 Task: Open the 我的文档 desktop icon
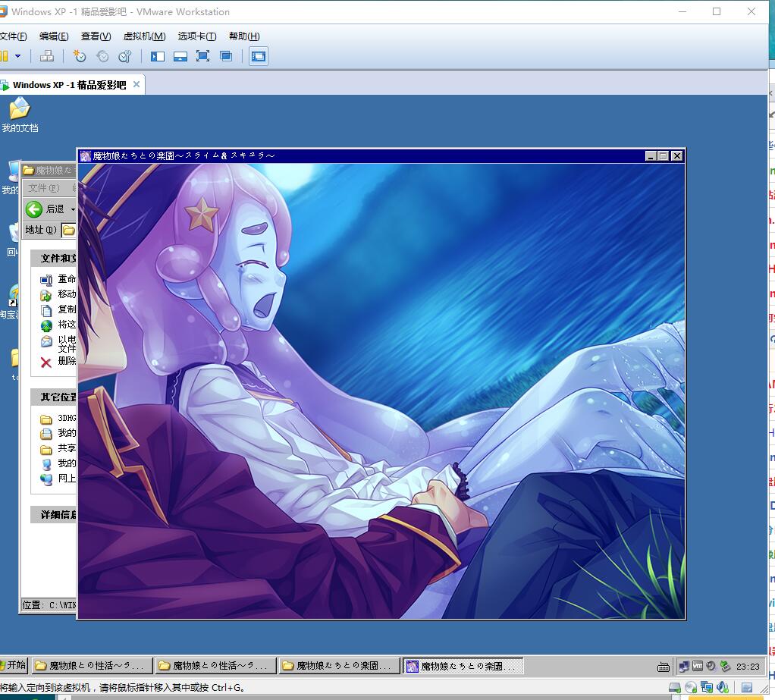[20, 110]
